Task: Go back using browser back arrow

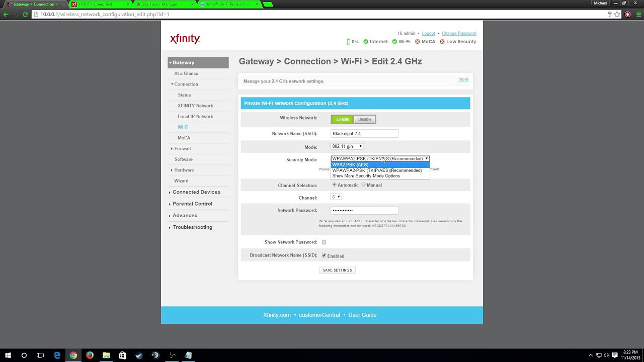Action: 6,15
